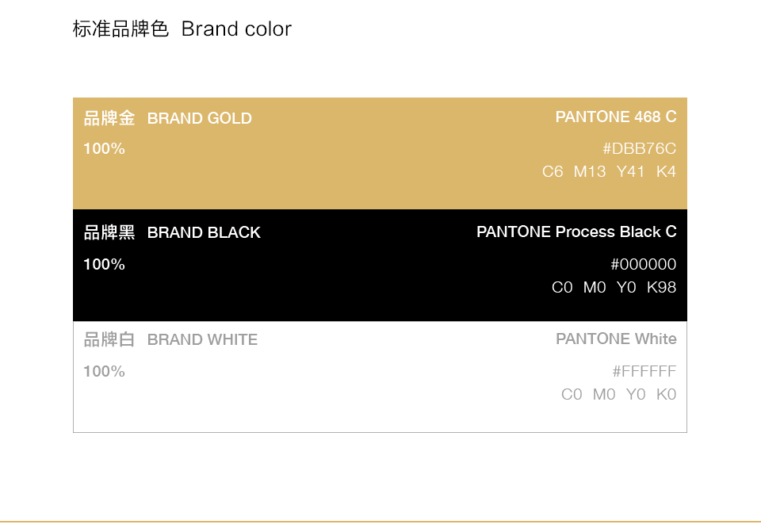Select the "品牌金" Chinese label
Image resolution: width=761 pixels, height=532 pixels.
(x=109, y=119)
